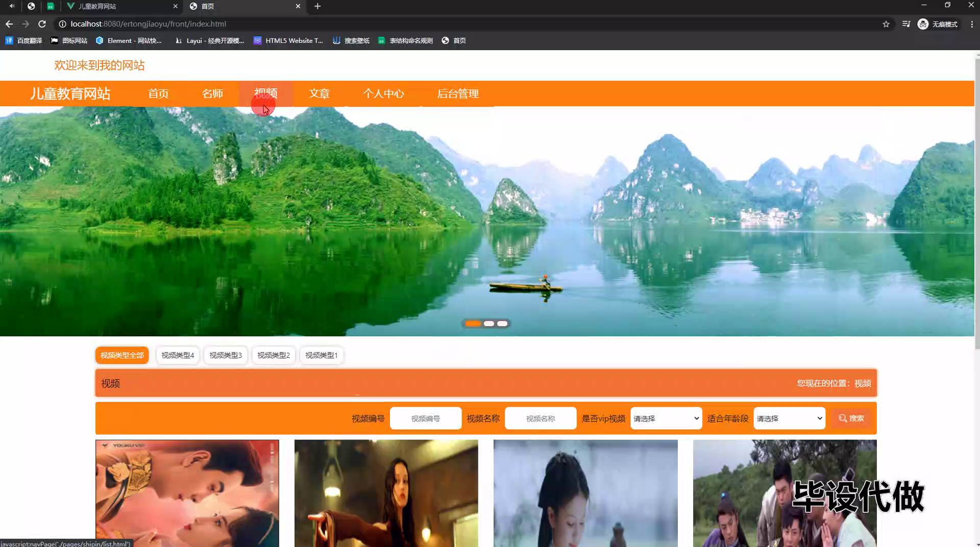The height and width of the screenshot is (547, 980).
Task: Select the second carousel indicator dot
Action: tap(488, 323)
